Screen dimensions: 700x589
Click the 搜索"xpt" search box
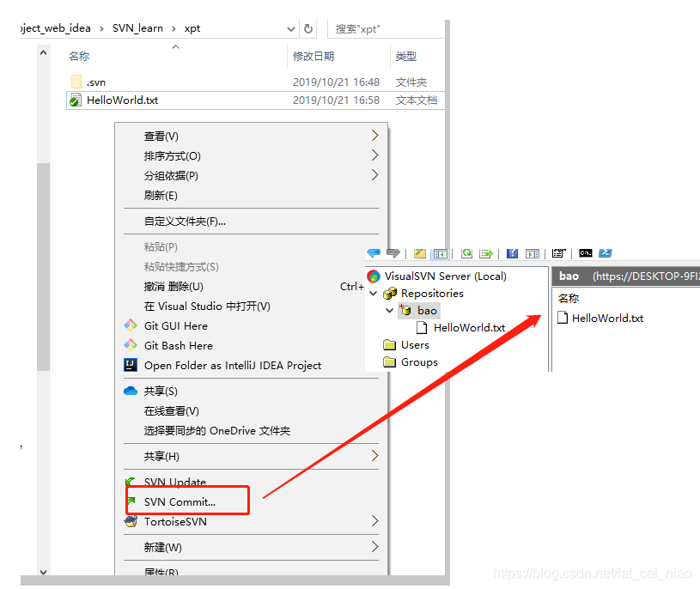[x=387, y=29]
